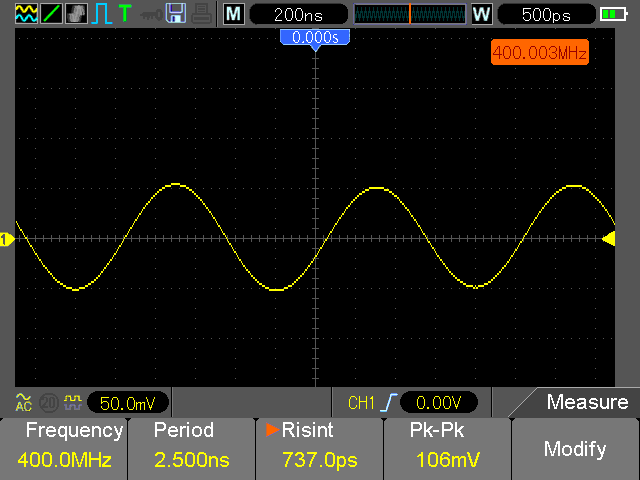640x480 pixels.
Task: Select the Period measurement slot
Action: [x=192, y=449]
